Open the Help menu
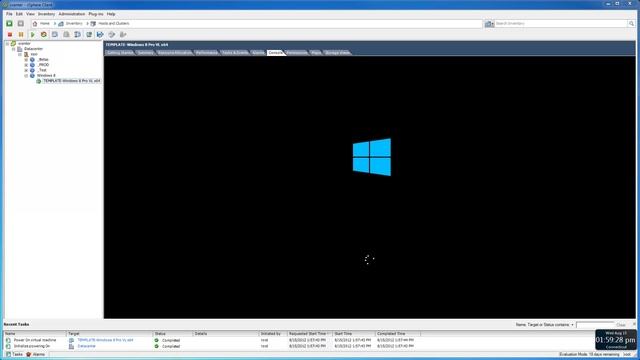The image size is (640, 360). [x=111, y=14]
